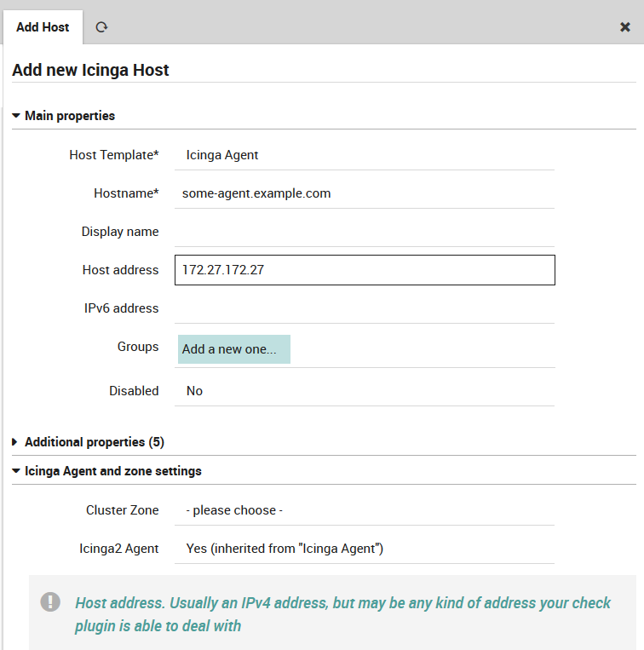Close the Add Host panel with X
Image resolution: width=644 pixels, height=650 pixels.
(624, 27)
